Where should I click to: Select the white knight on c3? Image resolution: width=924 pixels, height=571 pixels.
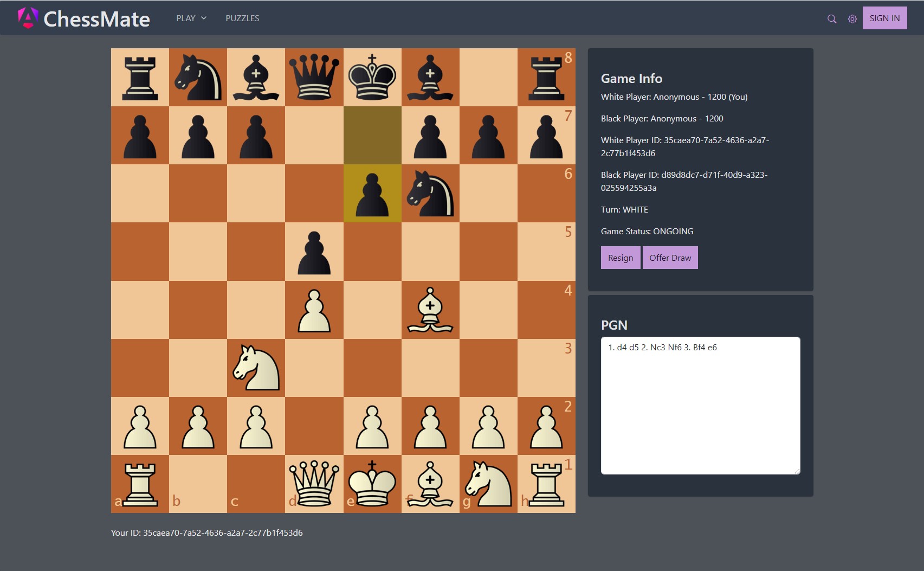click(256, 368)
